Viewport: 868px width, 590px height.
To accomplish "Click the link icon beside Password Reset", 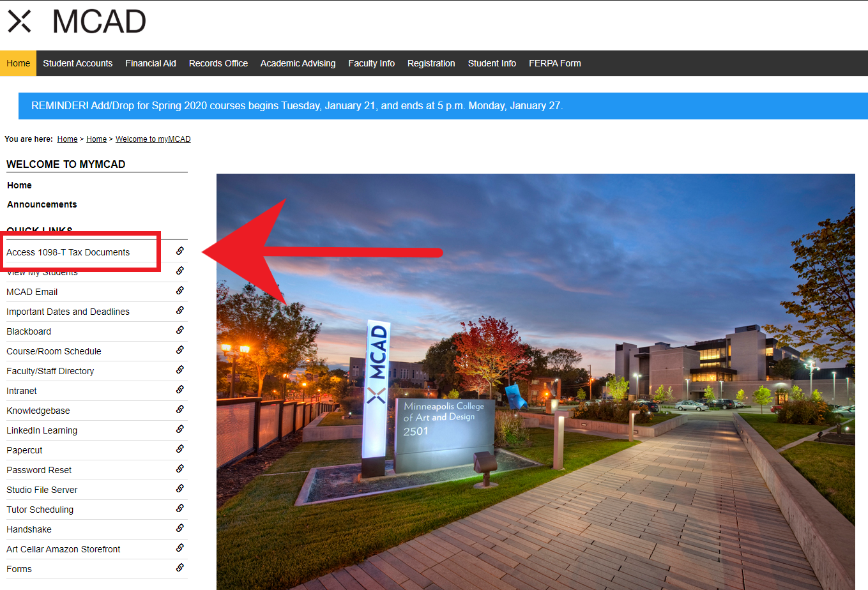I will (x=180, y=469).
